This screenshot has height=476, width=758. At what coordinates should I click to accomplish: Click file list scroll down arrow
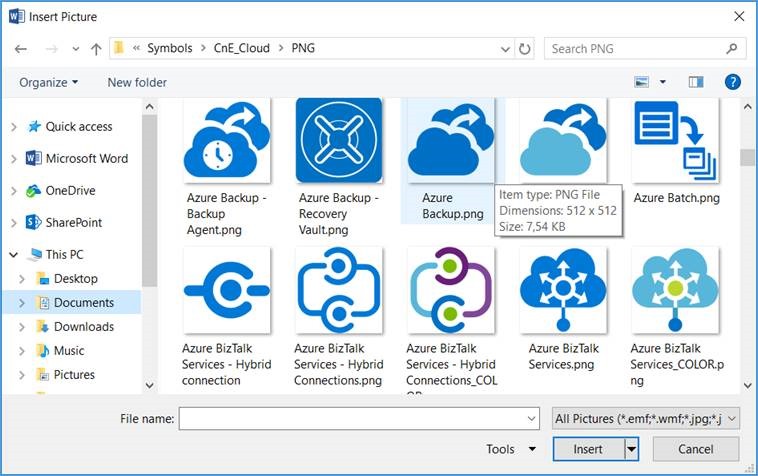pyautogui.click(x=748, y=386)
